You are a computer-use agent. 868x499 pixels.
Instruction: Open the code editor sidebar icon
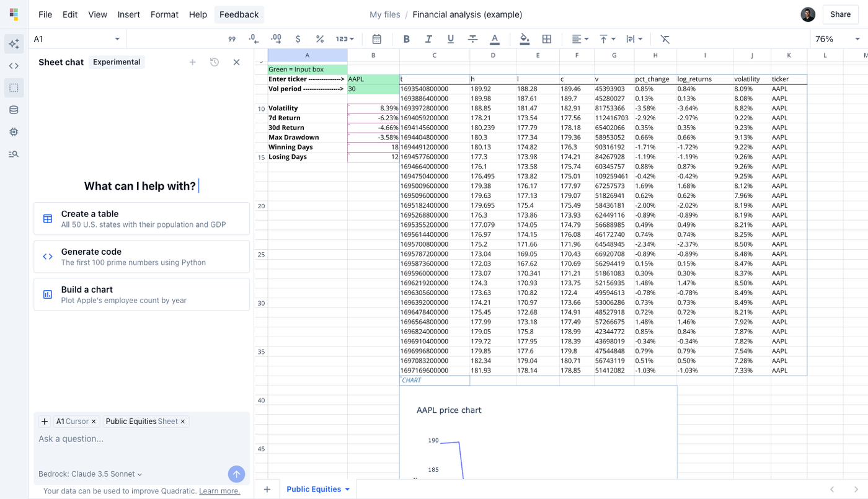tap(14, 66)
